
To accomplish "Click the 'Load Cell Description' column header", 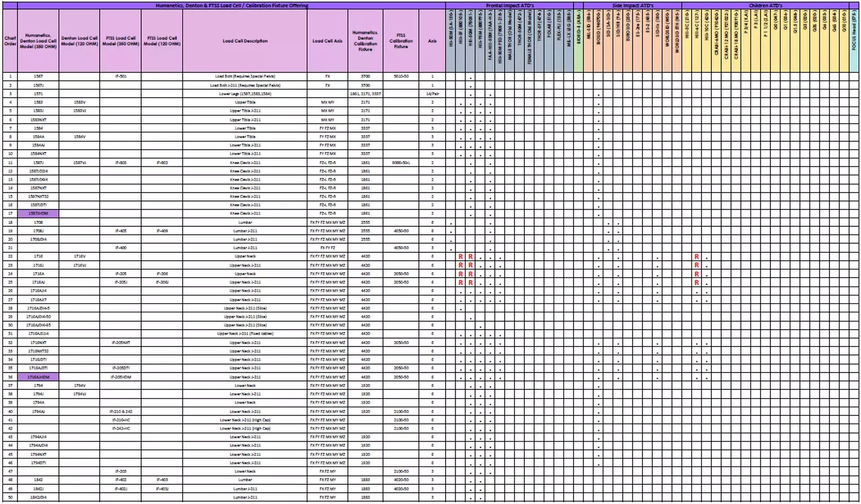I will coord(245,41).
